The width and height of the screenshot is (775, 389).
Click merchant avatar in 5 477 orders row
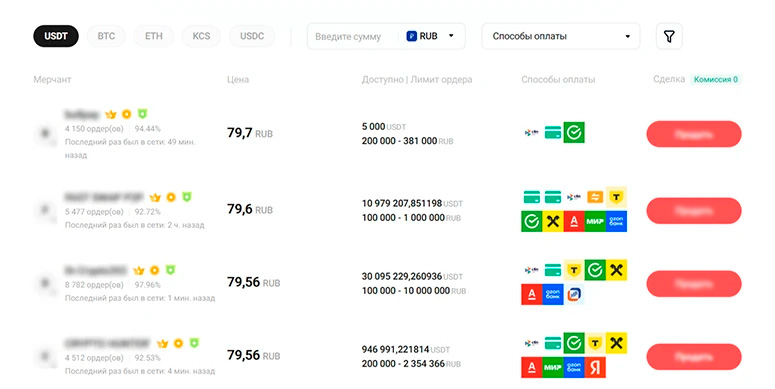(x=45, y=211)
